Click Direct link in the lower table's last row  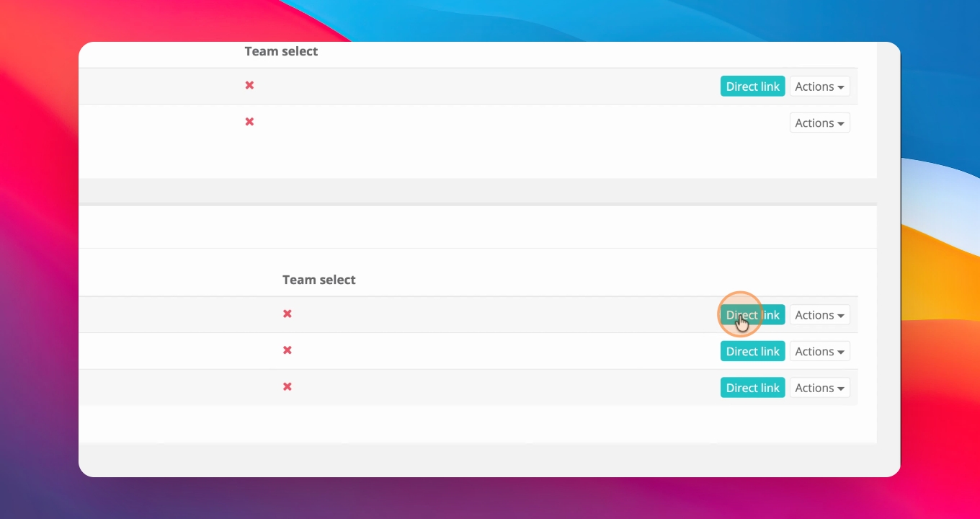(x=753, y=388)
